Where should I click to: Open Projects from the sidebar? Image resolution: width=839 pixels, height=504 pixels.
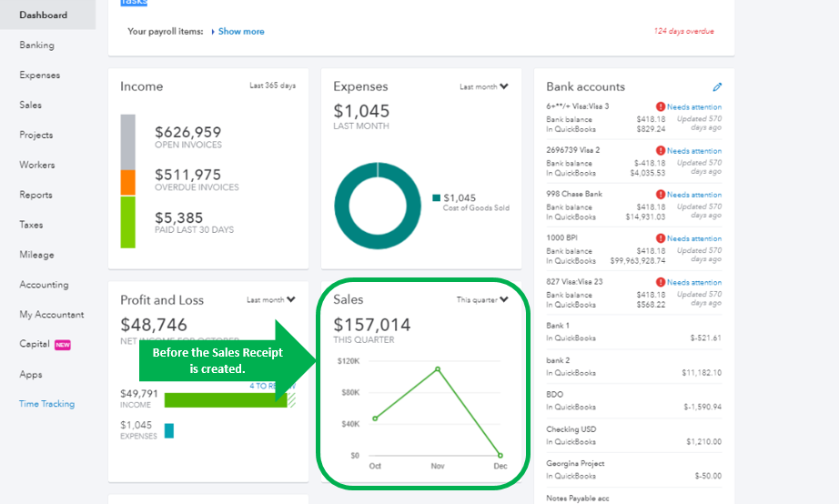point(35,135)
